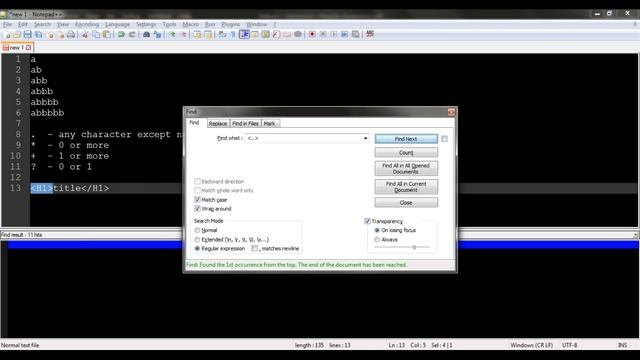Play back the recorded macro
The image size is (640, 360).
click(334, 34)
